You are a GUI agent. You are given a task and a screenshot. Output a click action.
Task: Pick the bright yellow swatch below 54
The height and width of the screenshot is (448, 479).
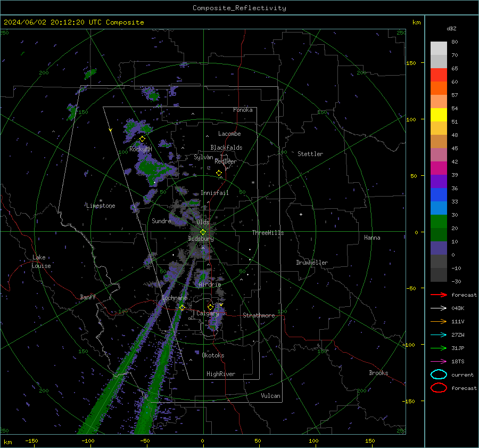439,115
